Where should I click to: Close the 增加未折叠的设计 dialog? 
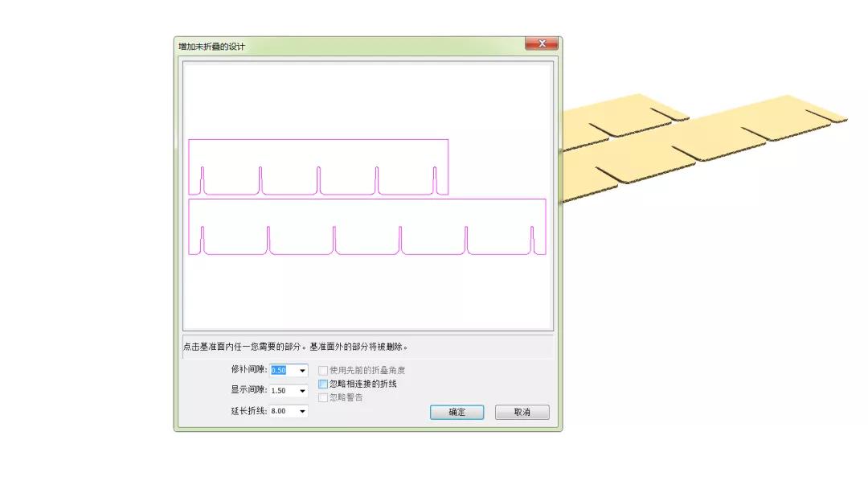point(542,44)
